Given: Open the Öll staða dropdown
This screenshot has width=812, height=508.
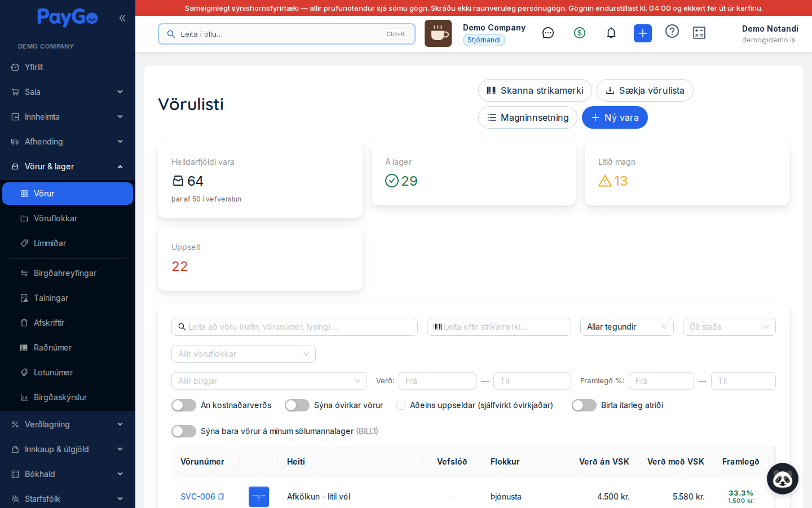Looking at the screenshot, I should pos(729,327).
